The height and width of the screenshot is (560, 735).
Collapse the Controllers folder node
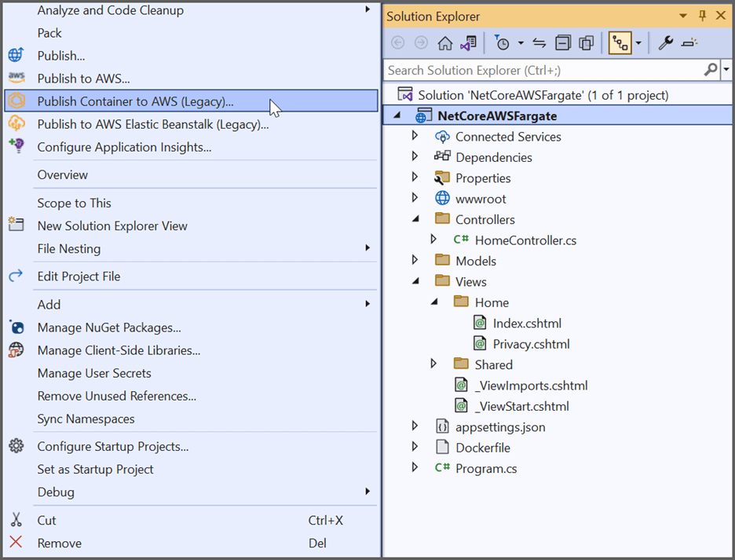[415, 219]
